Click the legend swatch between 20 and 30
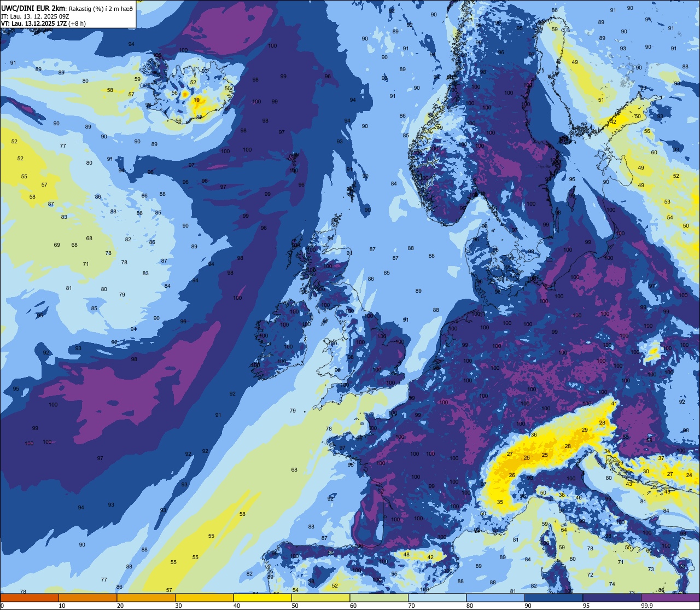 pyautogui.click(x=146, y=597)
